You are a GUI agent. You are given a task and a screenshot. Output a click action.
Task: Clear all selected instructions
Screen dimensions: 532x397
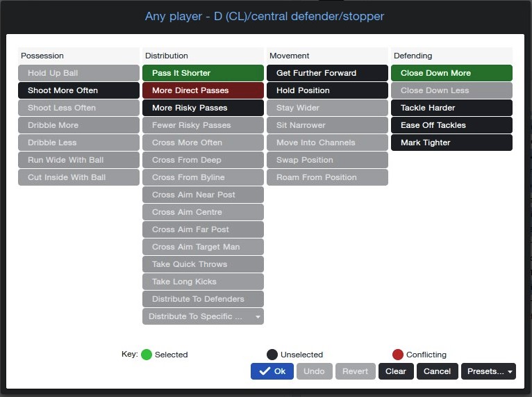pos(396,371)
